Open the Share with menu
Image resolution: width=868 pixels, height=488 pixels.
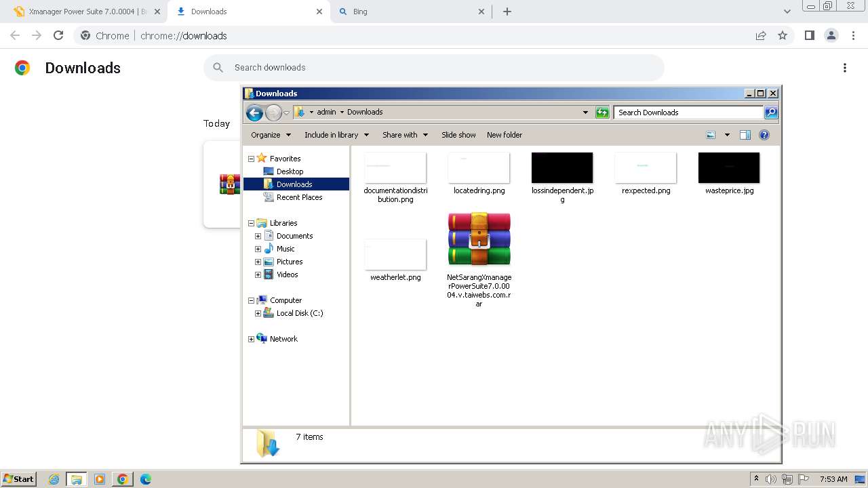[x=405, y=135]
